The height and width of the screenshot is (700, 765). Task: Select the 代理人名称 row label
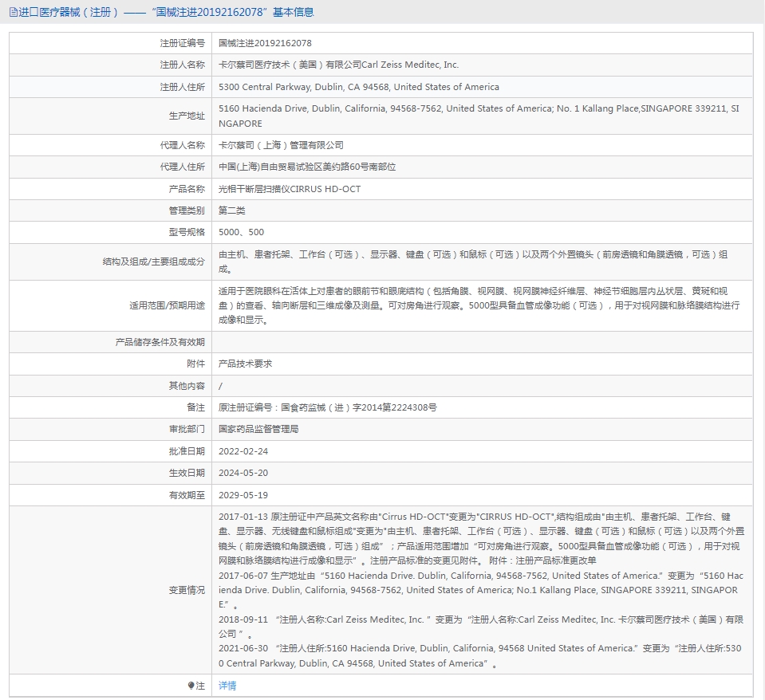183,145
